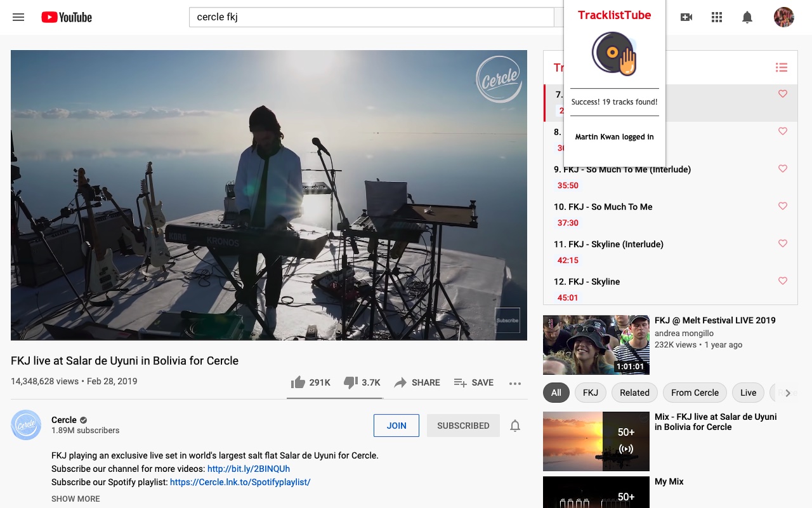Dislike the video with thumbs down
Viewport: 812px width, 508px height.
pyautogui.click(x=362, y=382)
